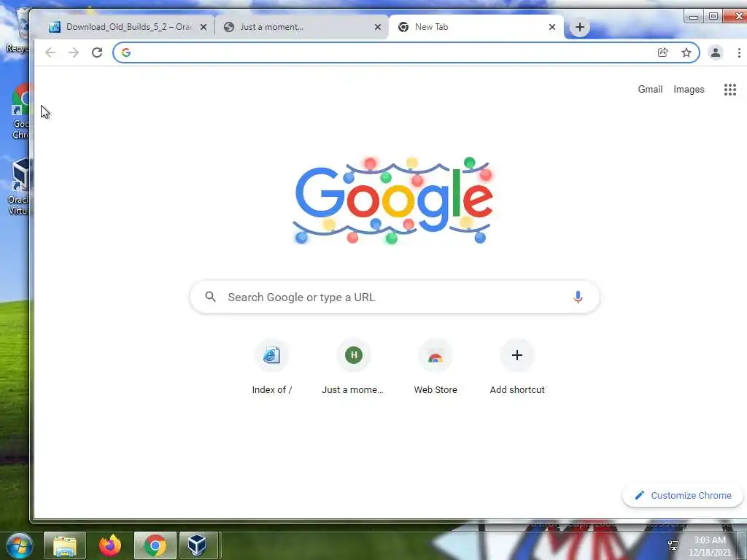747x560 pixels.
Task: Click the Search Google or type a URL box
Action: coord(395,297)
